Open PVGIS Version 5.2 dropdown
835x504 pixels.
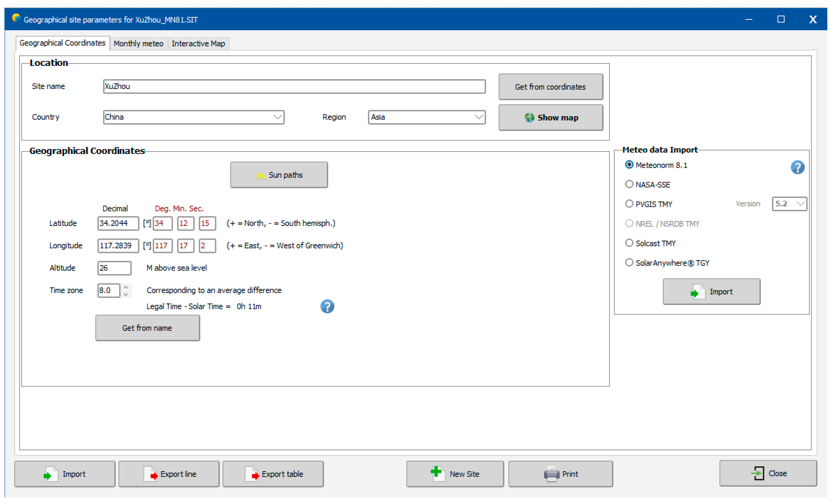800,204
